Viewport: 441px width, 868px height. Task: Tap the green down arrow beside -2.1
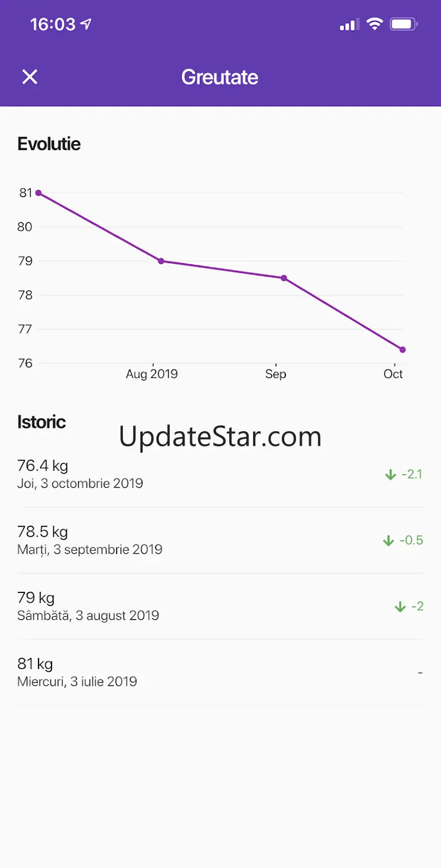click(391, 475)
